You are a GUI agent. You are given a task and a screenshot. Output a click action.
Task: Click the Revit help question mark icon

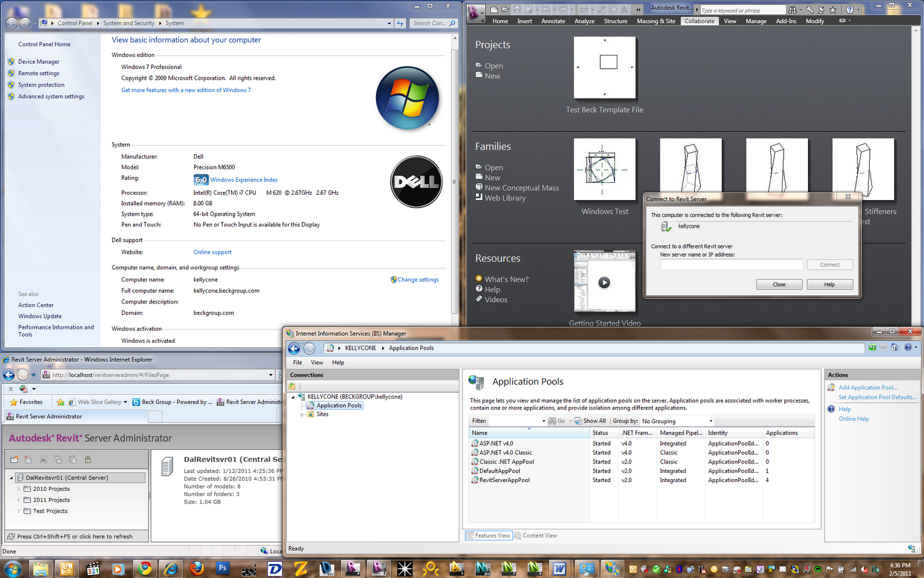(x=850, y=10)
